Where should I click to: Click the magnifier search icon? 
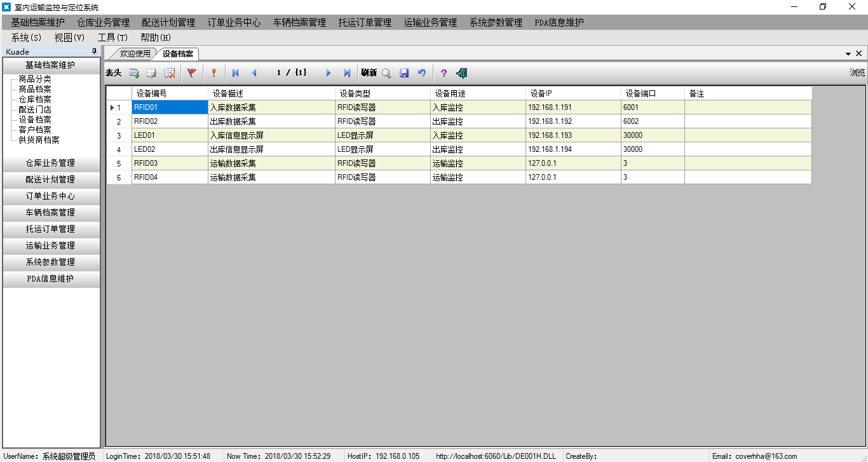pyautogui.click(x=386, y=73)
